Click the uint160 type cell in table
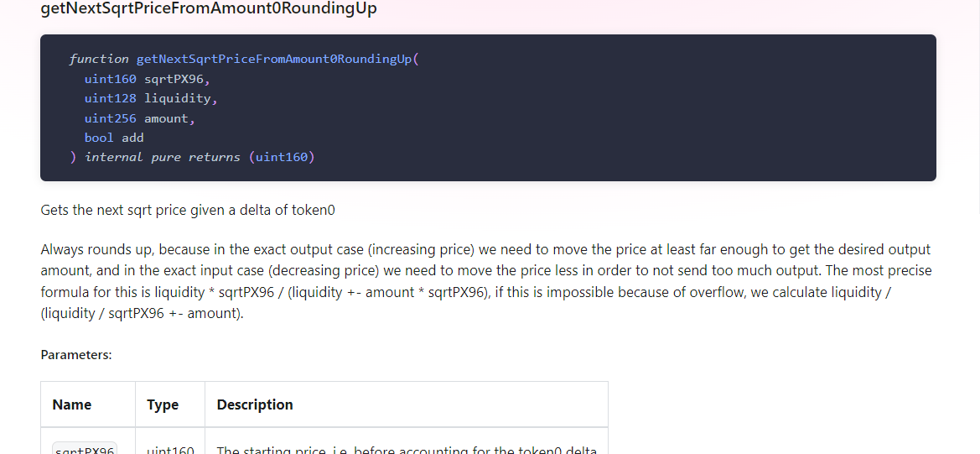Image resolution: width=980 pixels, height=454 pixels. pyautogui.click(x=170, y=449)
